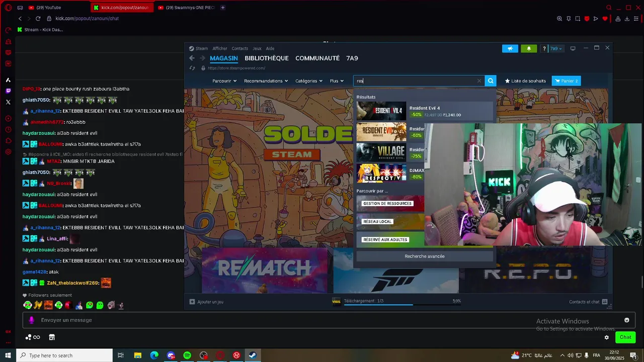644x362 pixels.
Task: Select the Resident Evil 4 search result
Action: (425, 111)
